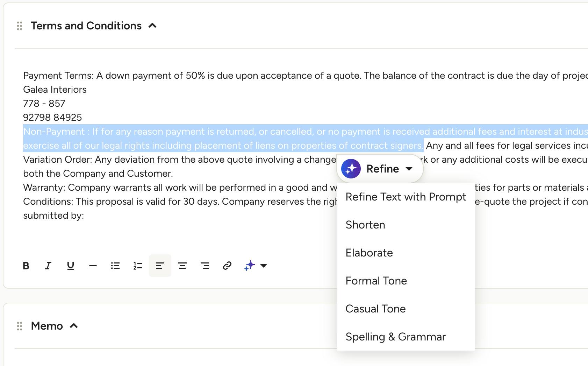Align text to the left

pos(160,266)
